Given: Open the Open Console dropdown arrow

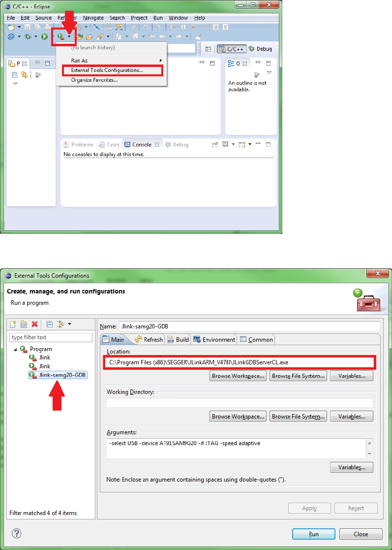Looking at the screenshot, I should click(250, 144).
